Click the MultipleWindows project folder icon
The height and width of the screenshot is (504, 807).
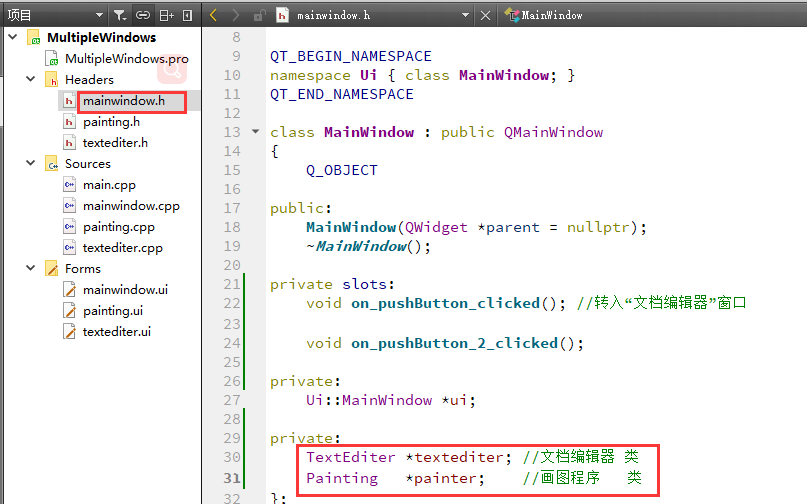(33, 38)
